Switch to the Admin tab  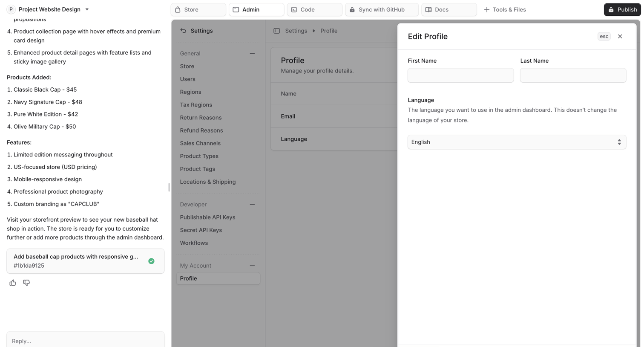tap(256, 9)
